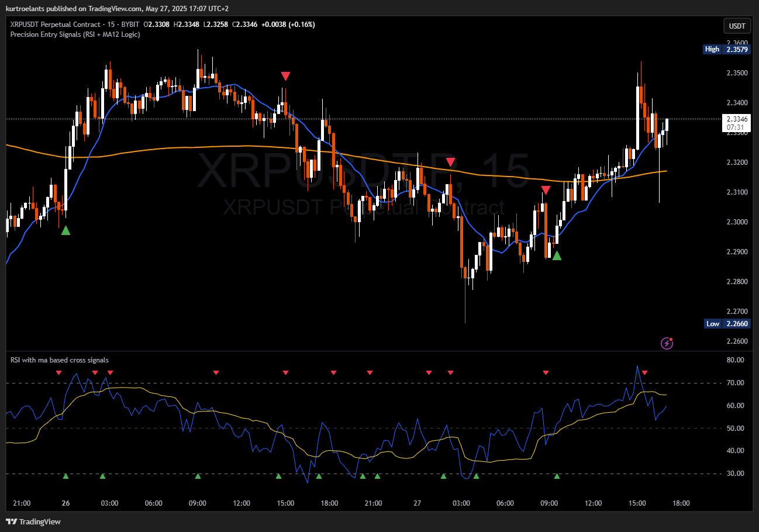This screenshot has width=759, height=532.
Task: Click the green buy signal near date 26
Action: (65, 230)
